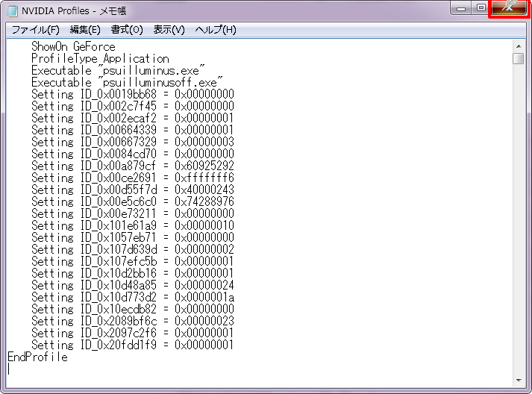
Task: Click Setting ID_0x107efc5b line
Action: click(x=133, y=261)
